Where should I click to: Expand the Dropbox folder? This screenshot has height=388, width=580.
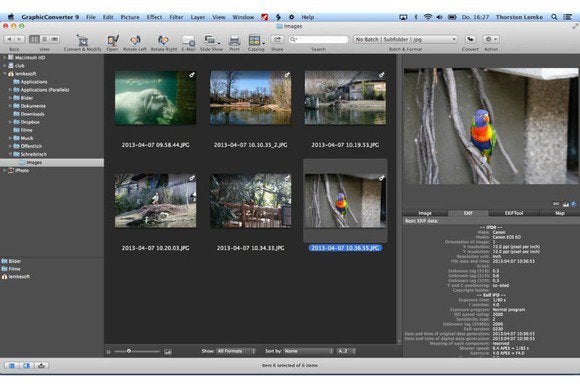[10, 122]
